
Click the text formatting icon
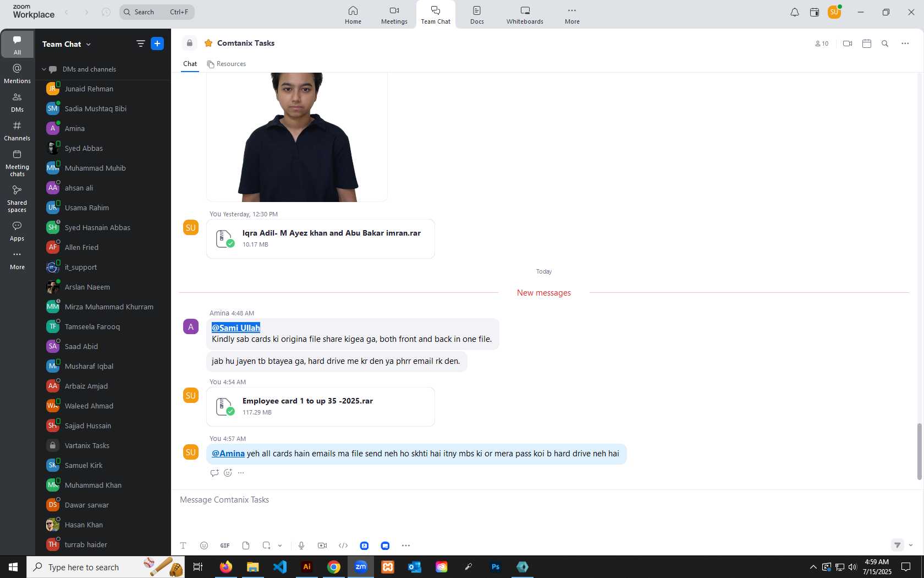click(183, 546)
